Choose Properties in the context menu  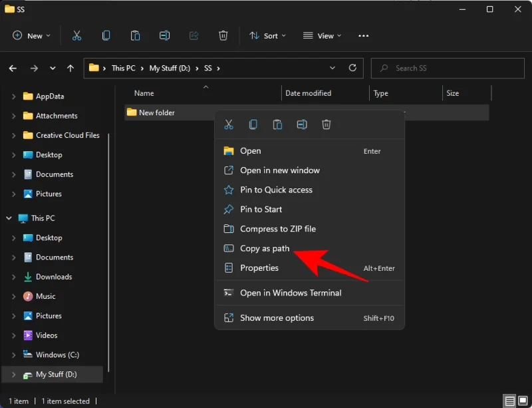(309, 268)
